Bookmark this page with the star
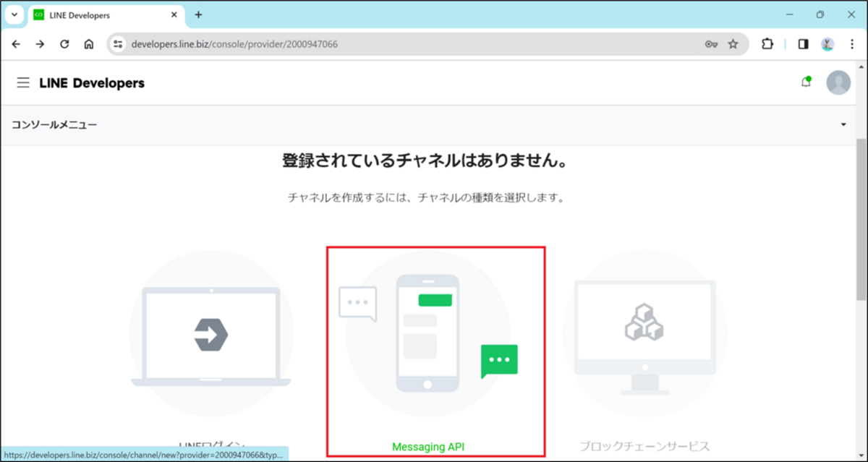 point(733,44)
